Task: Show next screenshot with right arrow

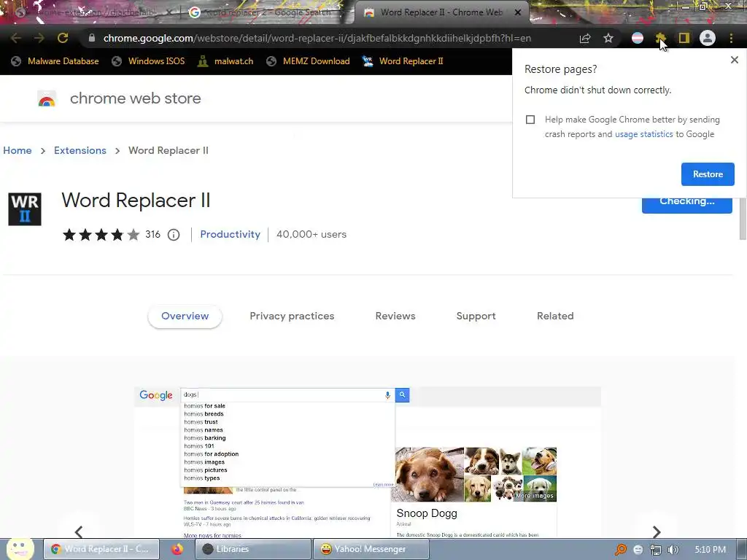Action: [657, 532]
